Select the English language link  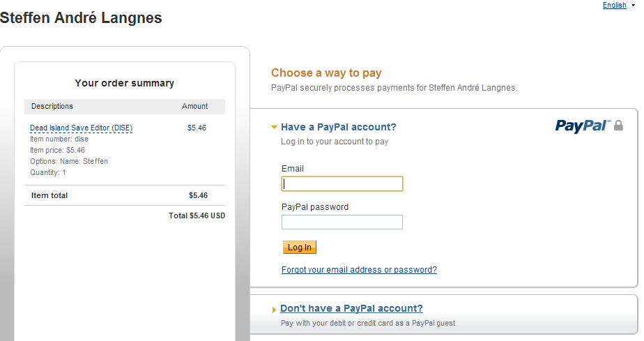614,6
